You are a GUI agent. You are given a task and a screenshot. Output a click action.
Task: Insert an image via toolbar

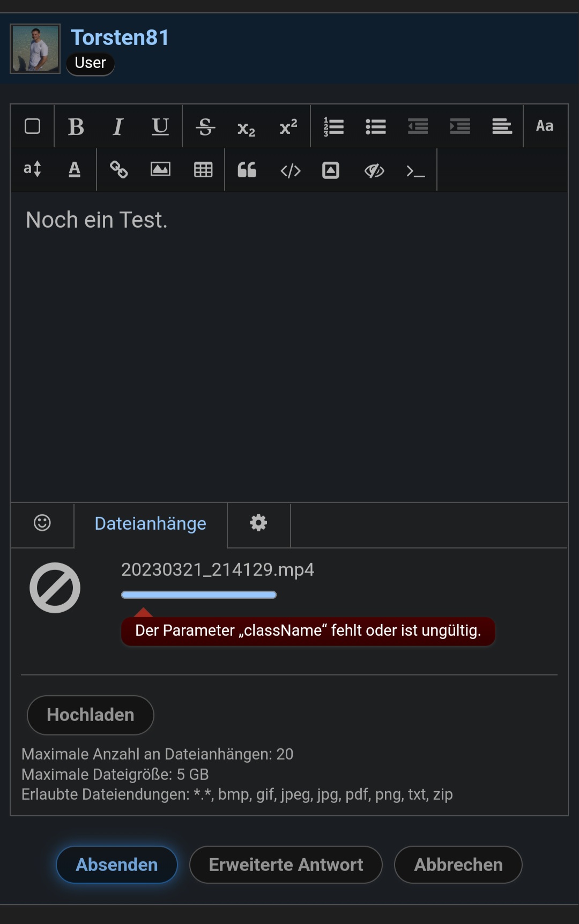[x=160, y=170]
